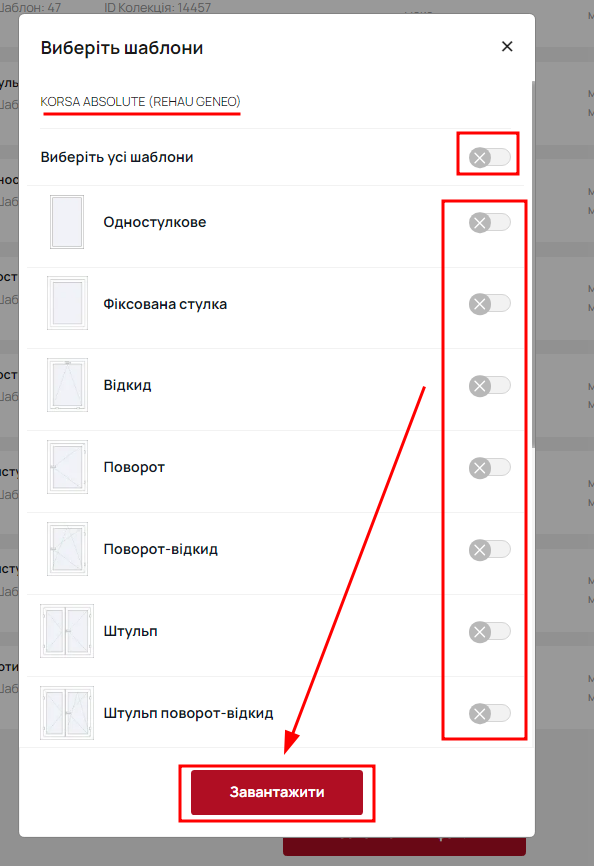Enable the Виберіть усі шаблони switch

(490, 157)
